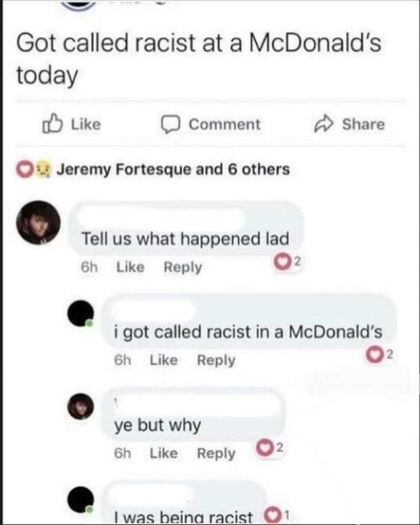The height and width of the screenshot is (525, 420).
Task: Open 'Jeremy Fortesque and 6 others' reactions list
Action: click(173, 169)
